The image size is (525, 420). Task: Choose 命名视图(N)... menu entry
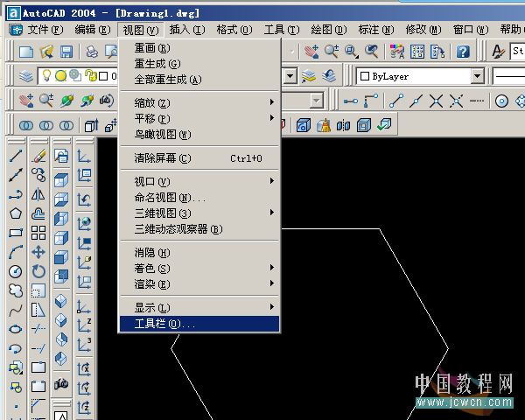coord(199,198)
